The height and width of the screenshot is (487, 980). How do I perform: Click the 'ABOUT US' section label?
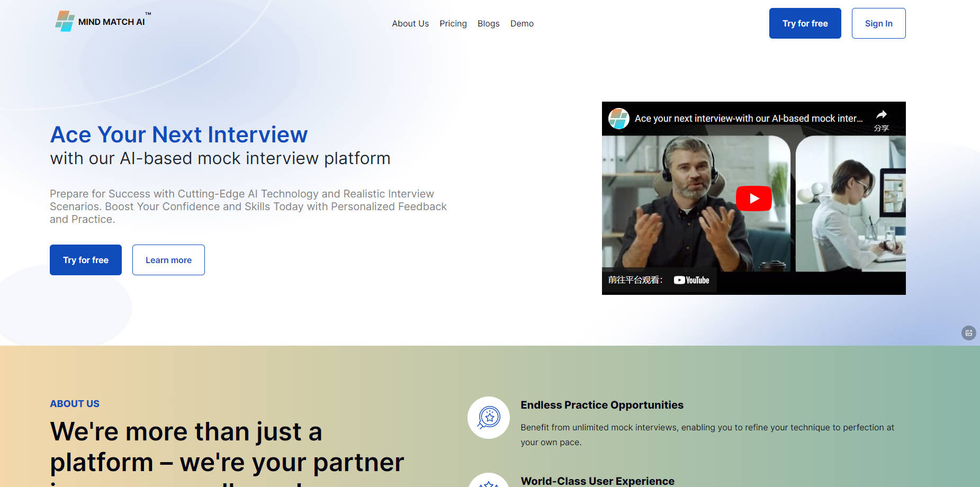coord(75,403)
